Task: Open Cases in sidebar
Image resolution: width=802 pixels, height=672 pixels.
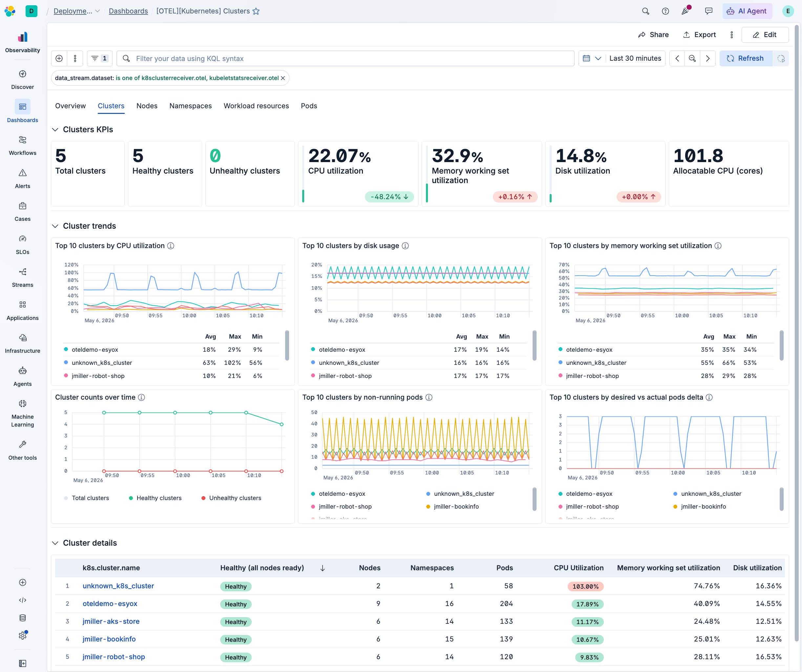Action: (23, 212)
